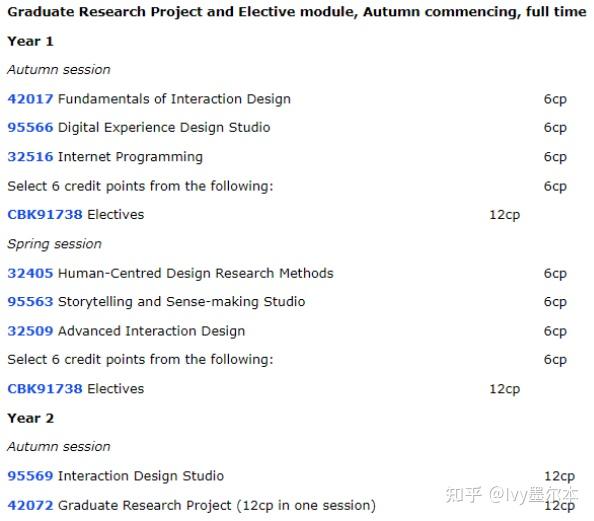Click the 知乎 @Ivy墨尔本 watermark
The height and width of the screenshot is (521, 594).
pyautogui.click(x=511, y=495)
